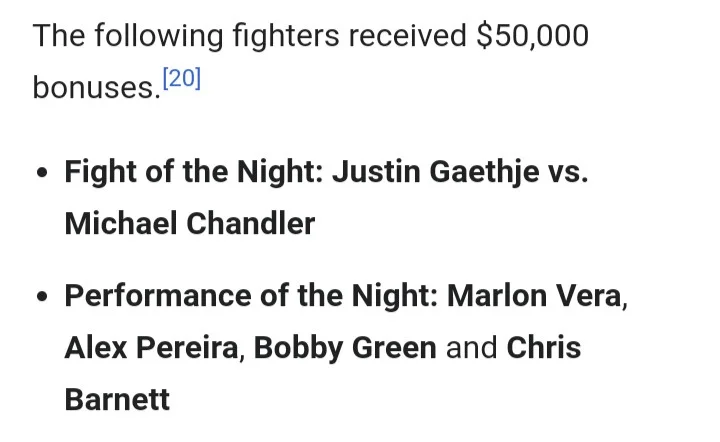720x442 pixels.
Task: Click the comma after Alex Pereira
Action: click(x=242, y=354)
